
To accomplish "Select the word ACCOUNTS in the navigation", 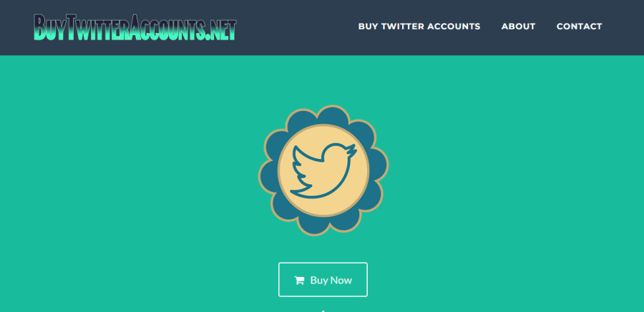I will (454, 26).
